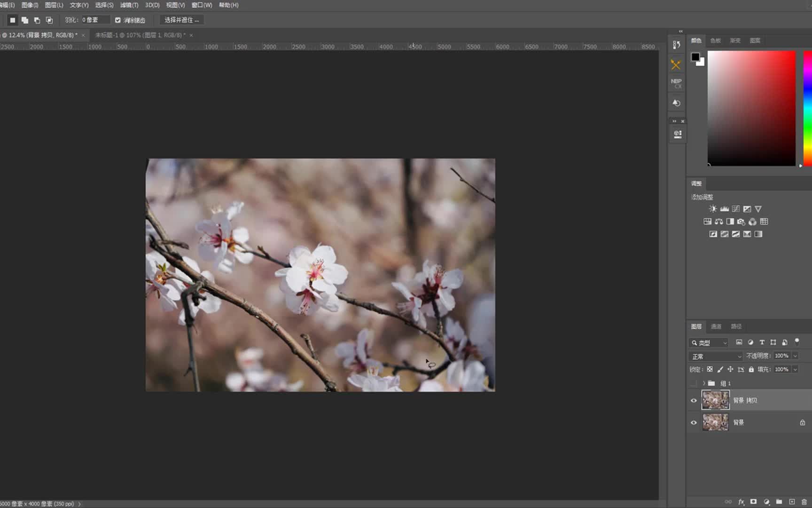Image resolution: width=812 pixels, height=508 pixels.
Task: Click the fx layer style button
Action: tap(741, 502)
